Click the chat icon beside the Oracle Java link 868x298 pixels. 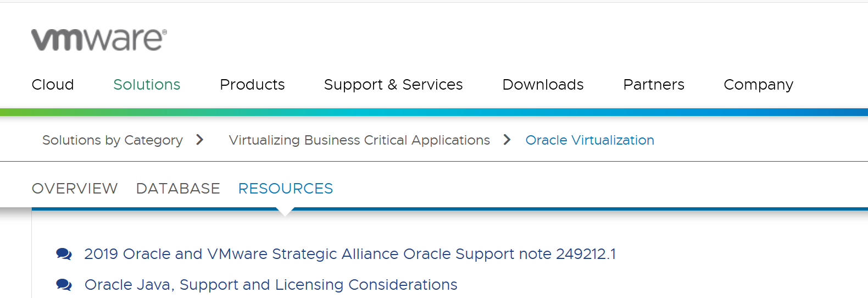(x=64, y=285)
